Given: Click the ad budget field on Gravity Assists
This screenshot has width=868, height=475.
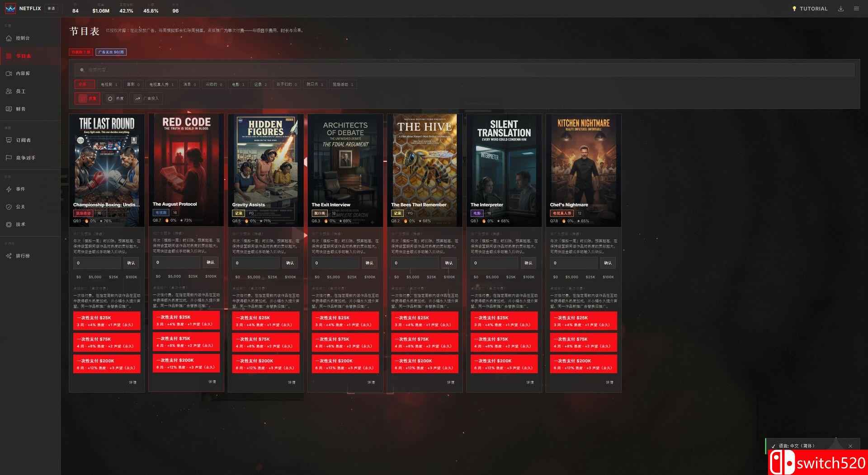Looking at the screenshot, I should [x=256, y=263].
